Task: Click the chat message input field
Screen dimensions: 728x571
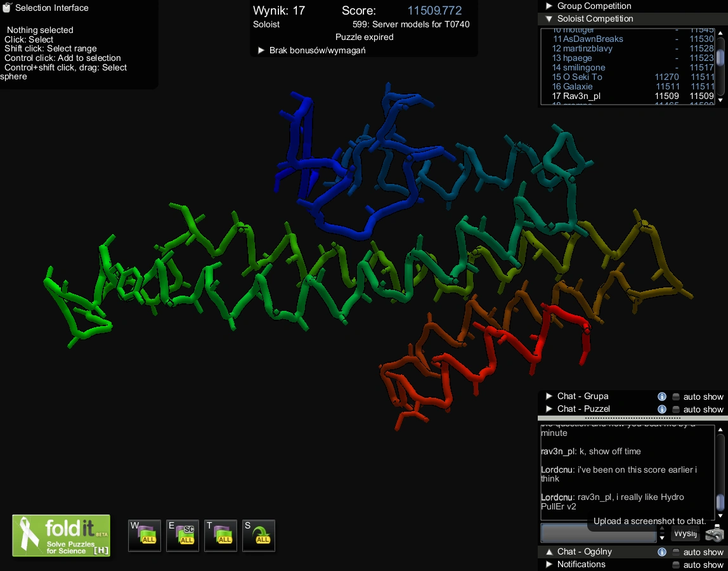Action: [x=598, y=534]
